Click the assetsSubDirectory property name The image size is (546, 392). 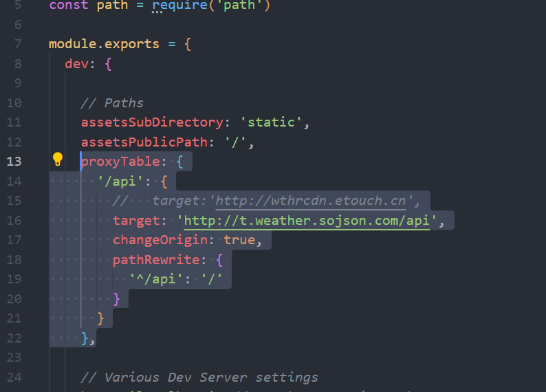click(x=152, y=122)
